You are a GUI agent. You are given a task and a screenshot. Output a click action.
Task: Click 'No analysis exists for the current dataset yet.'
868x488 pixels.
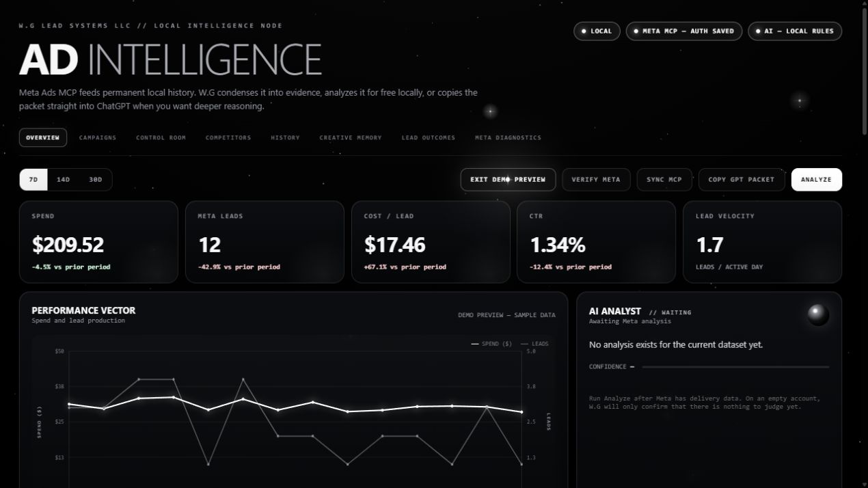click(676, 345)
